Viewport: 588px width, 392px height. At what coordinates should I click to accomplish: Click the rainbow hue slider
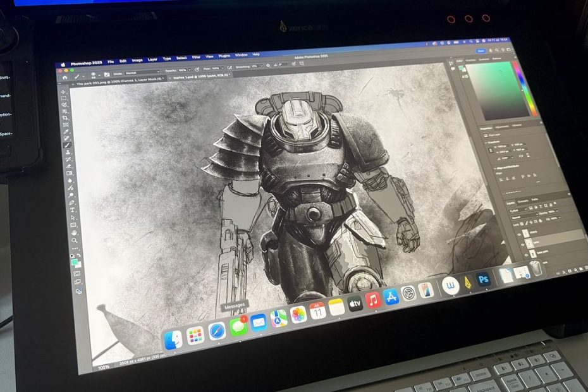click(524, 89)
